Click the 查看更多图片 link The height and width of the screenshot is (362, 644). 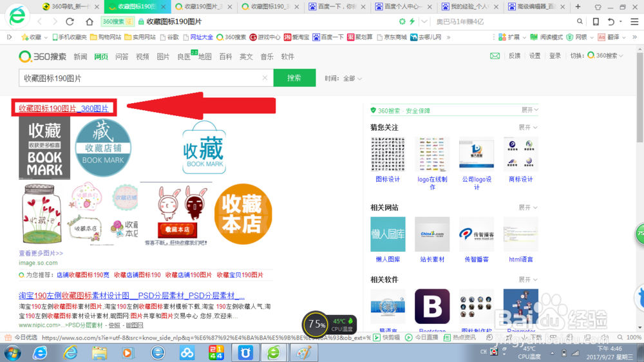coord(41,253)
